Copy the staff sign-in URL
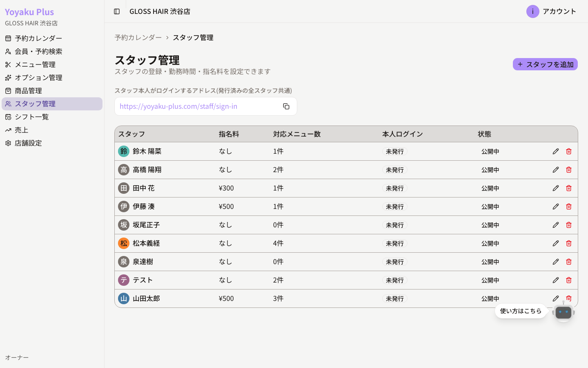The image size is (588, 368). 286,106
